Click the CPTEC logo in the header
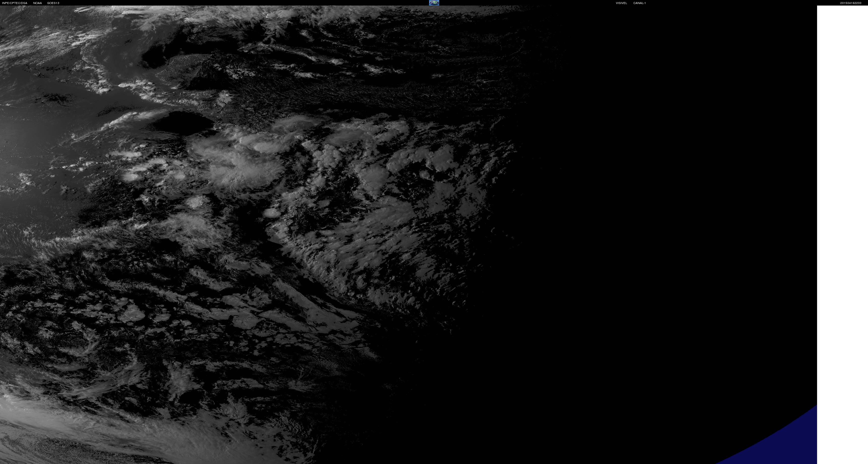Image resolution: width=868 pixels, height=464 pixels. [x=434, y=3]
